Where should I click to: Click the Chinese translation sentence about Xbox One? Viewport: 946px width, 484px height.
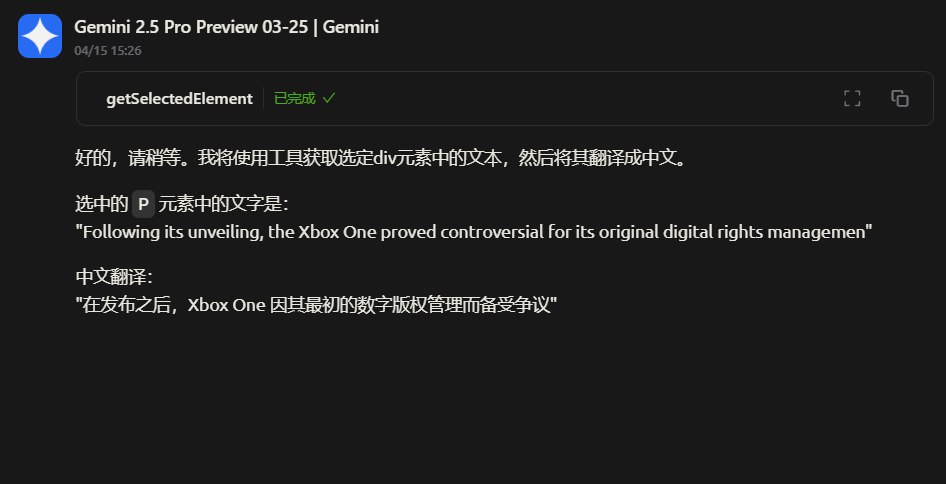pyautogui.click(x=316, y=305)
